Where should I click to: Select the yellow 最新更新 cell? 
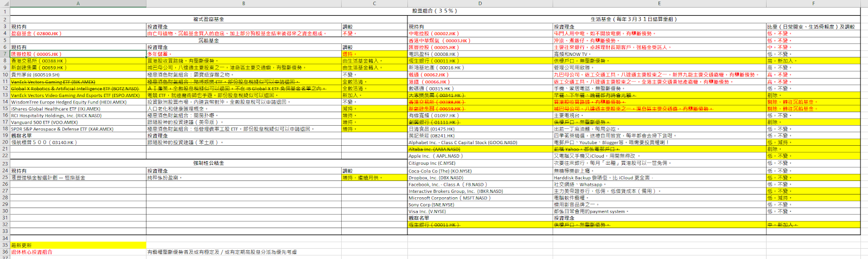pos(78,245)
